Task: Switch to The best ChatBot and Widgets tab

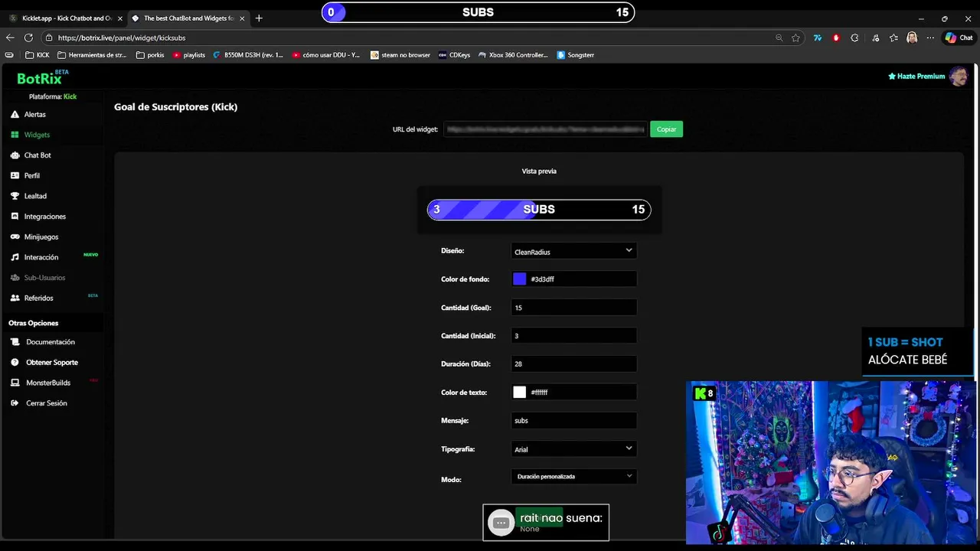Action: pos(188,18)
